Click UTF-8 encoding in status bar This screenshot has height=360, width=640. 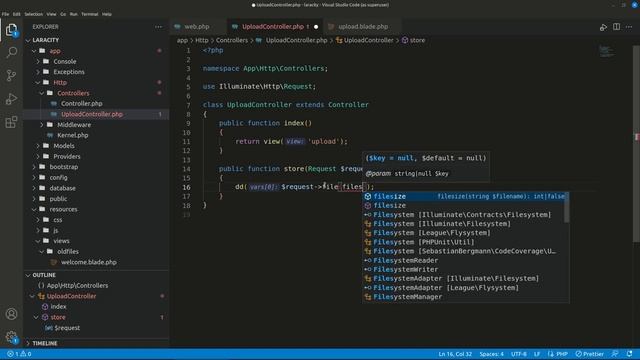519,354
